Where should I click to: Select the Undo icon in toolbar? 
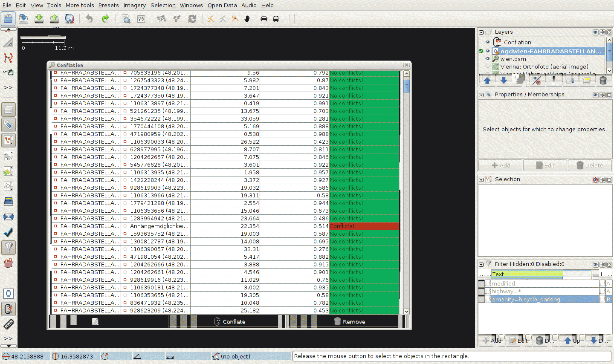point(89,19)
